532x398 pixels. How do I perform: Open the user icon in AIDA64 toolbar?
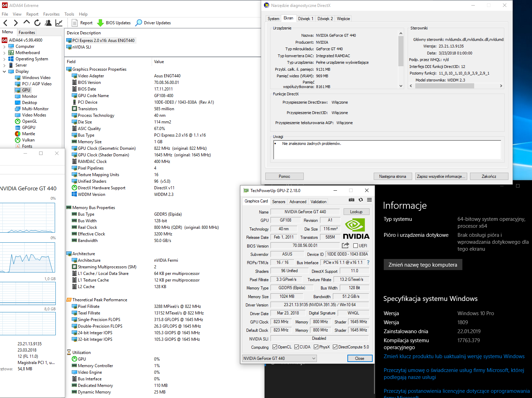click(x=48, y=23)
